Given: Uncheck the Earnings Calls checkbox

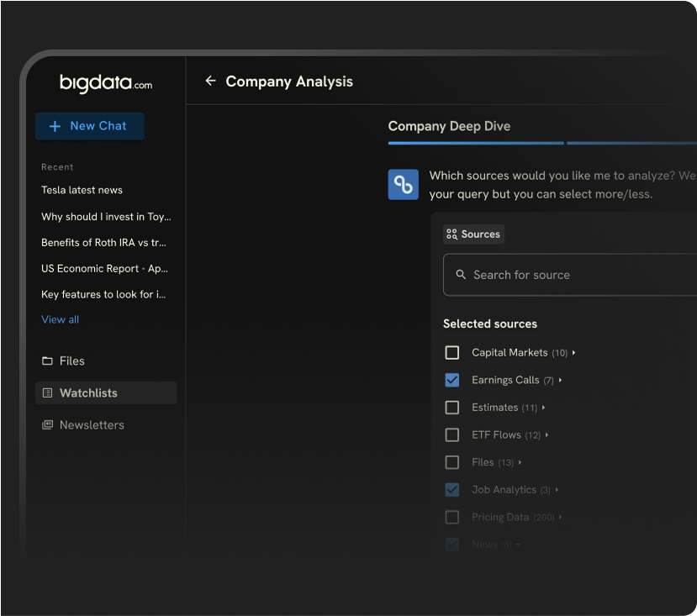Looking at the screenshot, I should click(452, 380).
